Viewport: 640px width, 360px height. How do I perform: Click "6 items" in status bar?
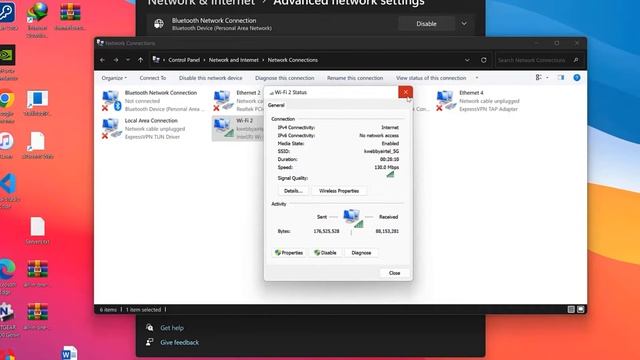point(108,310)
